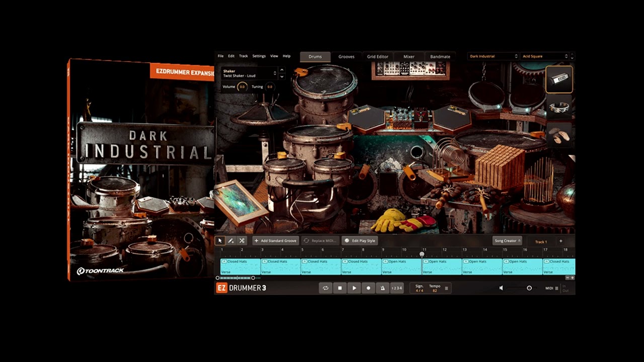
Task: Choose the hand claps percussion thumbnail
Action: click(559, 134)
